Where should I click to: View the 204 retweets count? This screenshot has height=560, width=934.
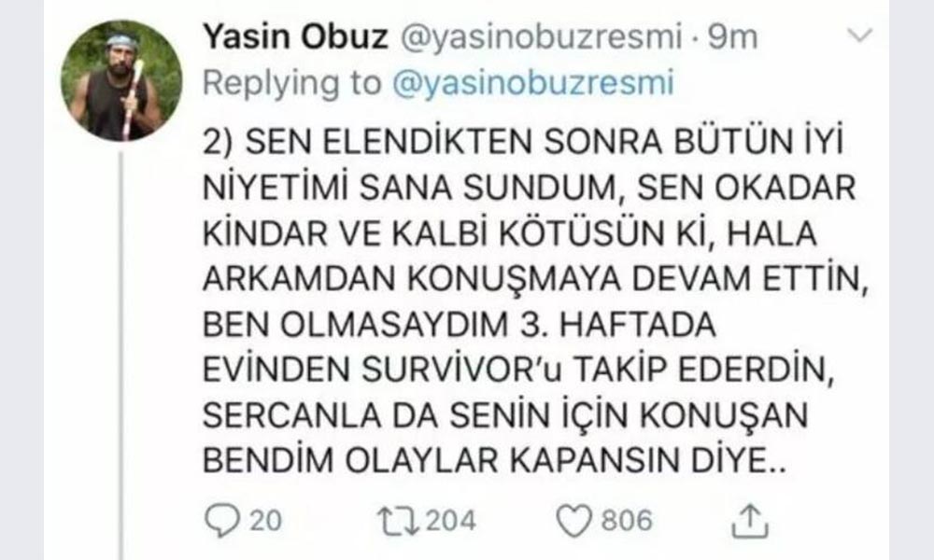tap(451, 521)
